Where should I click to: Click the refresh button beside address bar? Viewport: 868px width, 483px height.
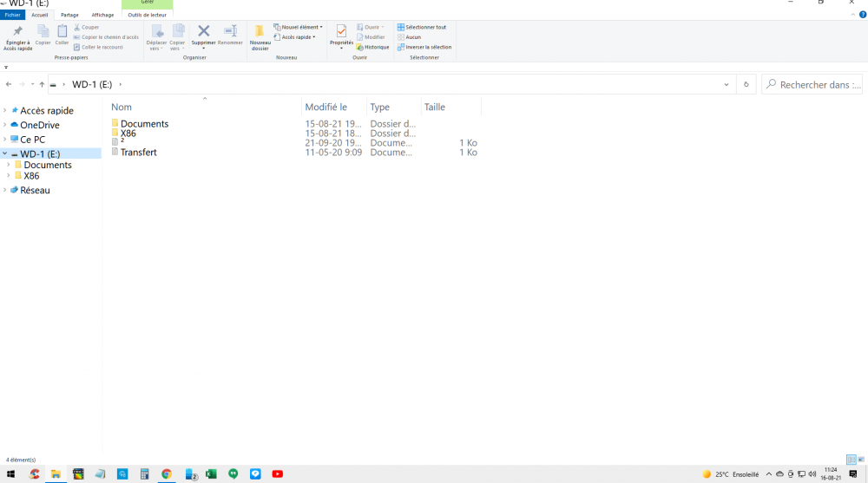click(746, 85)
